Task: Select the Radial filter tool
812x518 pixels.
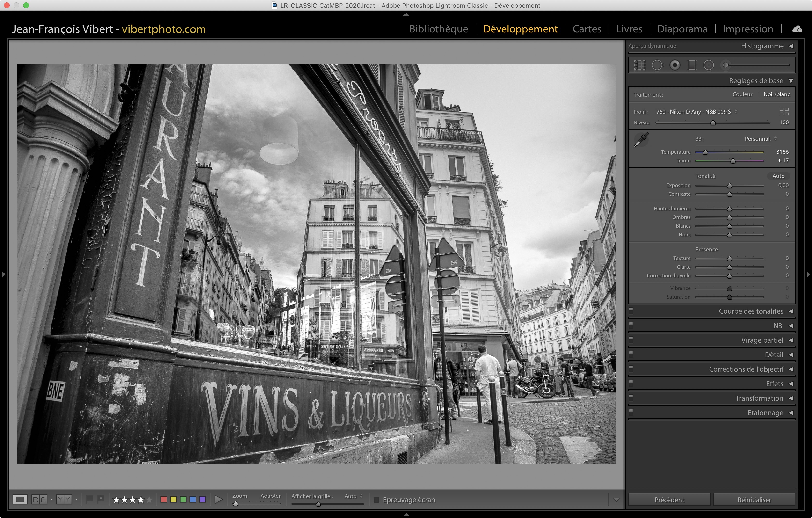Action: pyautogui.click(x=709, y=65)
